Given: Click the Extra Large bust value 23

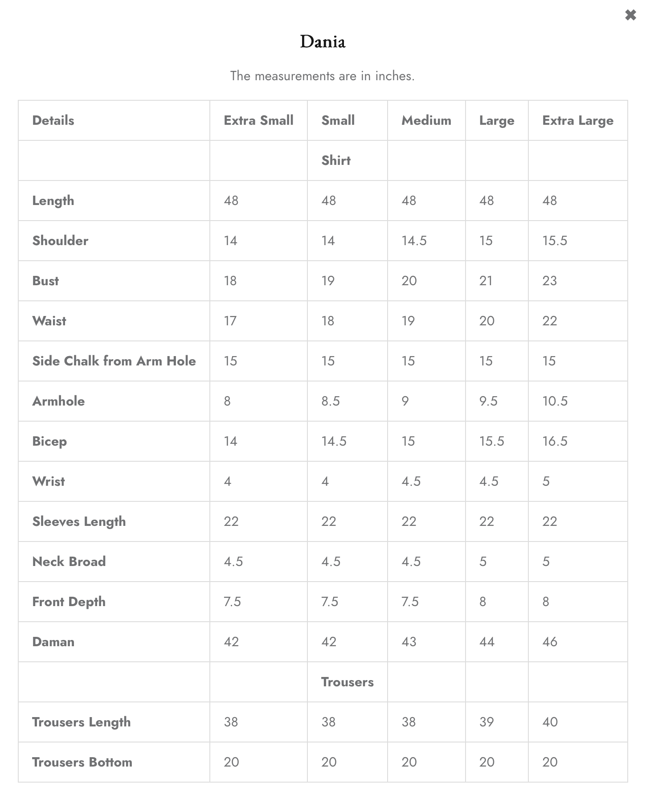Looking at the screenshot, I should pyautogui.click(x=550, y=281).
